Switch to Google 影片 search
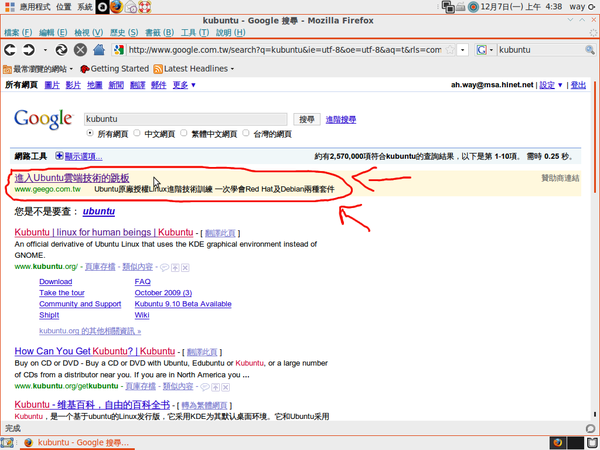The width and height of the screenshot is (600, 450). (73, 85)
